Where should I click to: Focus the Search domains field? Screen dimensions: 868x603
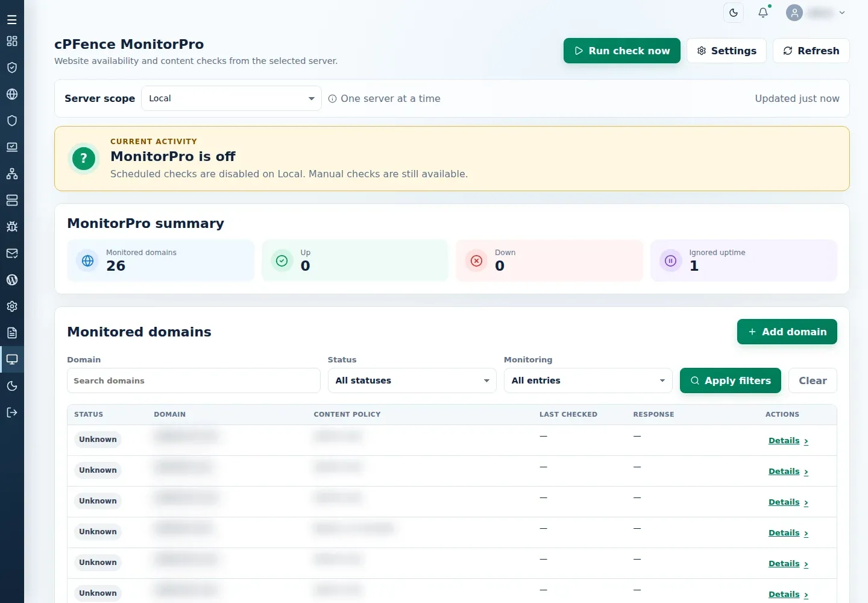pyautogui.click(x=193, y=380)
